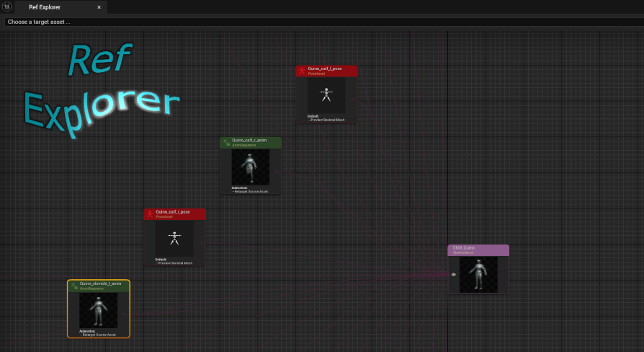Image resolution: width=644 pixels, height=352 pixels.
Task: Click the input pin on SKM_Quinn node
Action: point(453,275)
